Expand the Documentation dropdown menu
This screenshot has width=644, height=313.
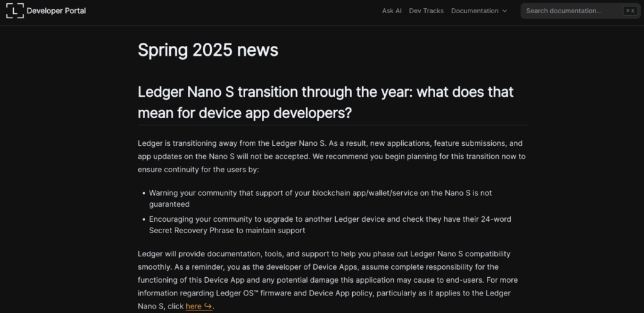[474, 11]
